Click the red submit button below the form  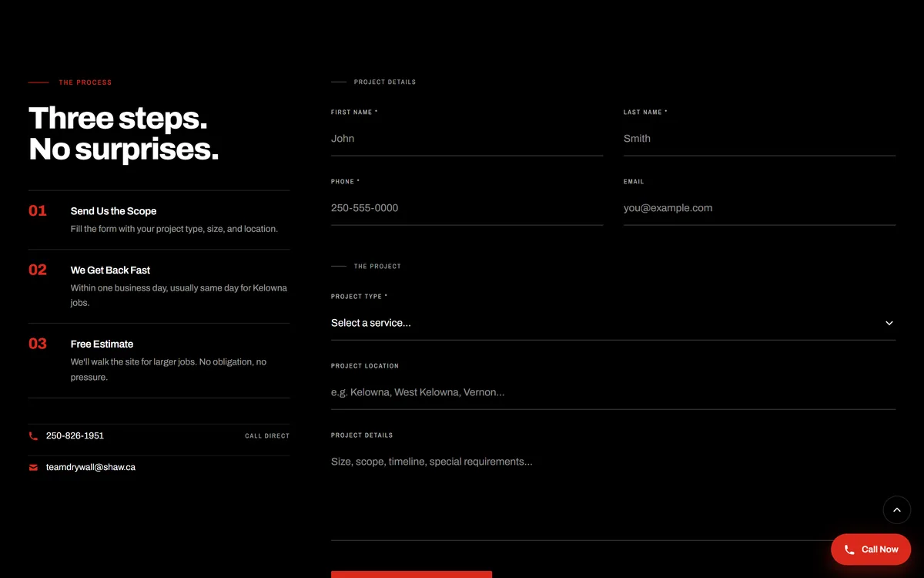tap(411, 574)
